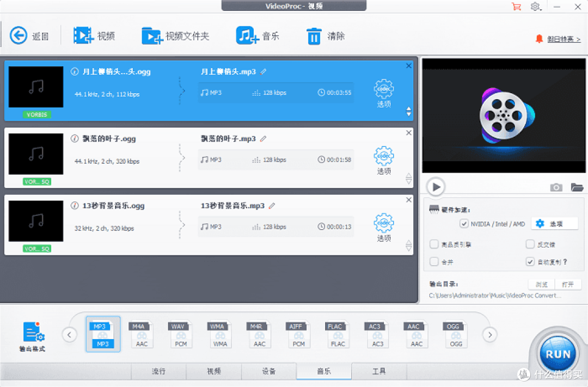
Task: Select the AC3 output format
Action: click(377, 334)
